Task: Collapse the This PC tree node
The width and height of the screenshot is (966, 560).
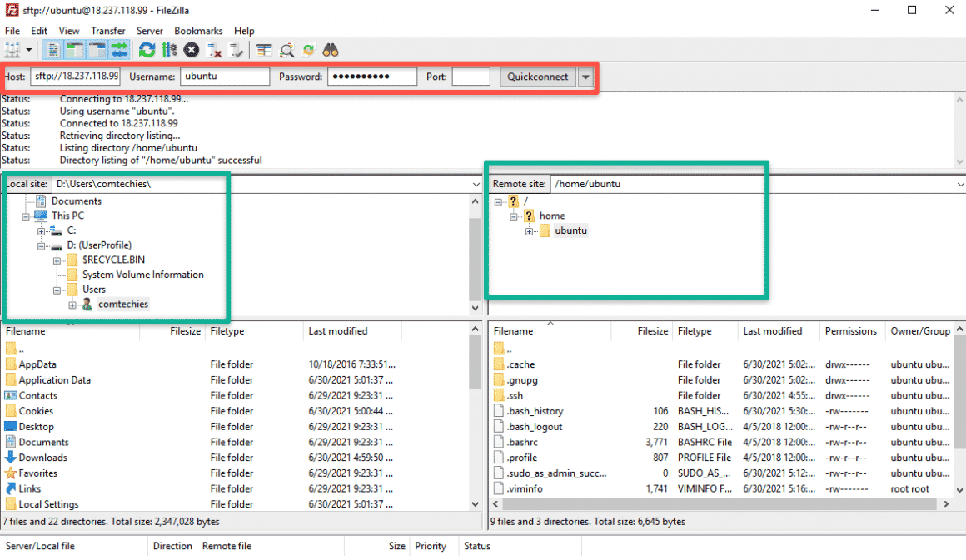Action: click(x=26, y=216)
